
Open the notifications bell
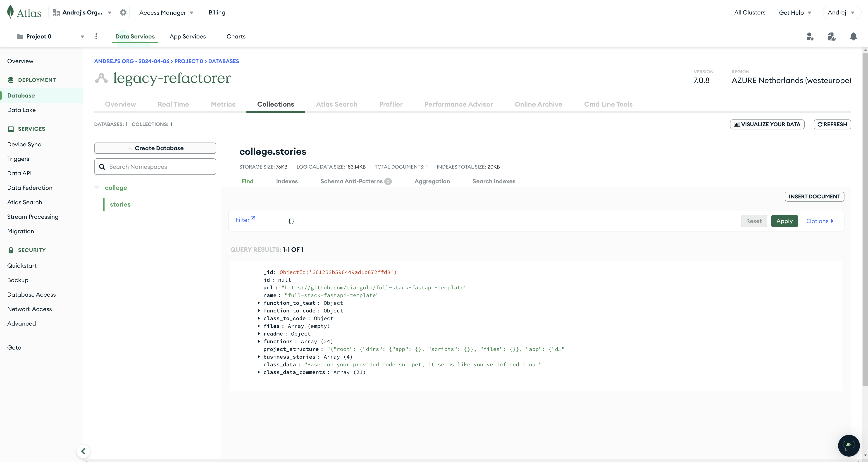(853, 36)
